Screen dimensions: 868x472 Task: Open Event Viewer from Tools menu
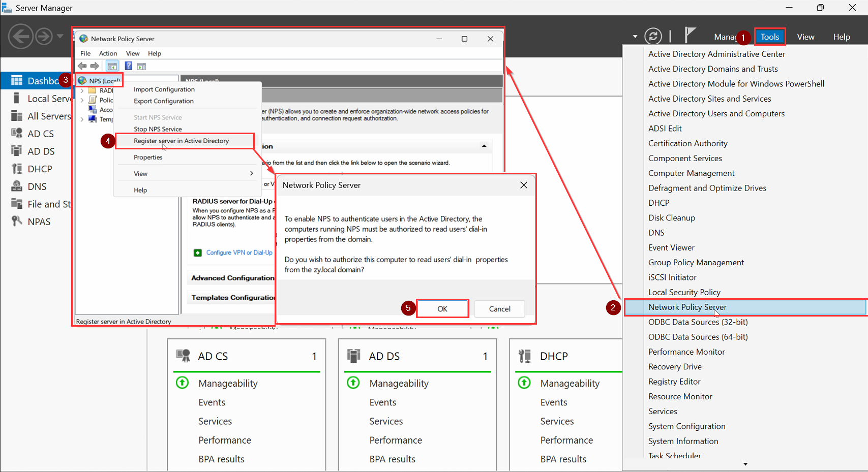671,248
